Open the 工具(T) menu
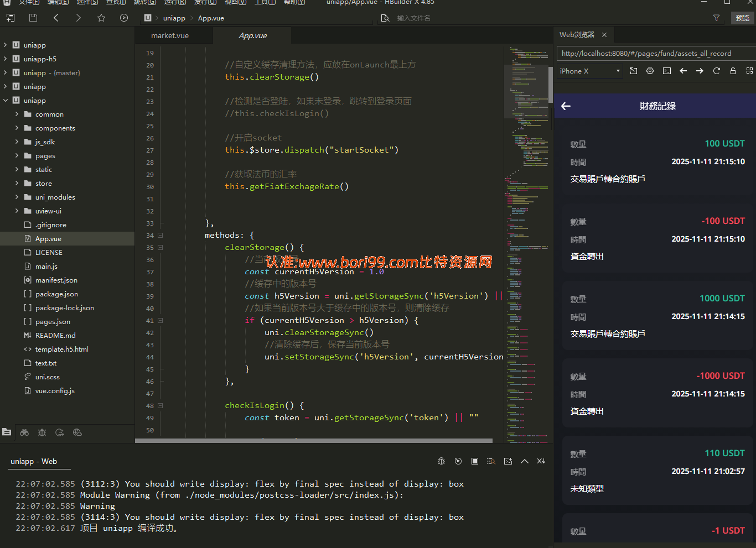The height and width of the screenshot is (548, 756). 265,2
